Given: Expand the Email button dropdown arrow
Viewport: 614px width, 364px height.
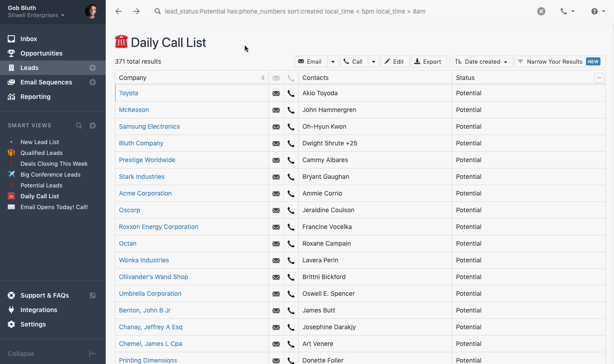Looking at the screenshot, I should 333,61.
